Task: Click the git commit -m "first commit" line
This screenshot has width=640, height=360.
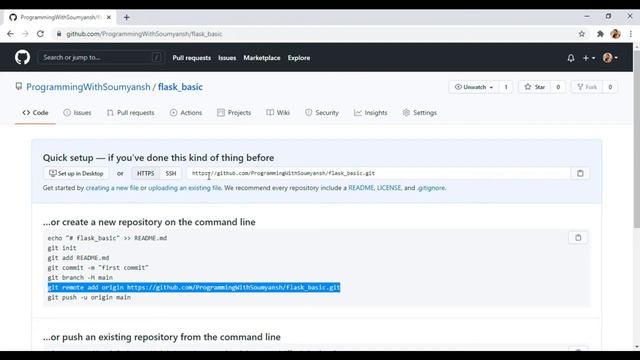Action: [x=98, y=268]
